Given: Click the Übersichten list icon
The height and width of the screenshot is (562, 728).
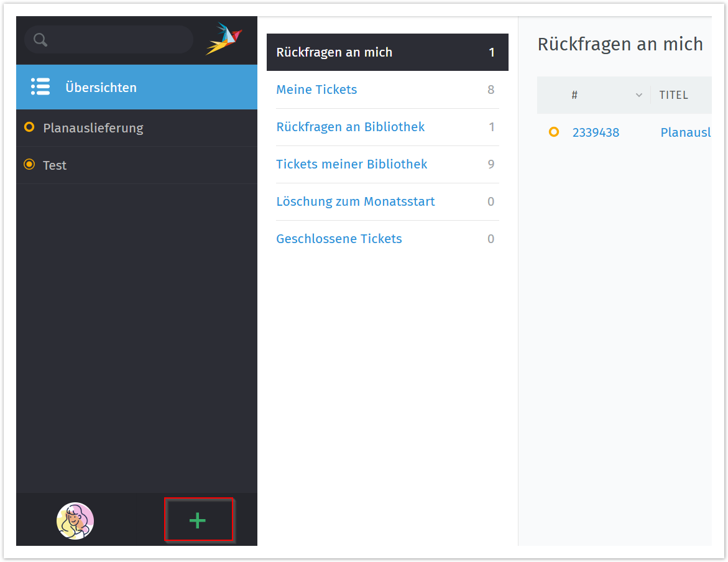Looking at the screenshot, I should click(40, 87).
